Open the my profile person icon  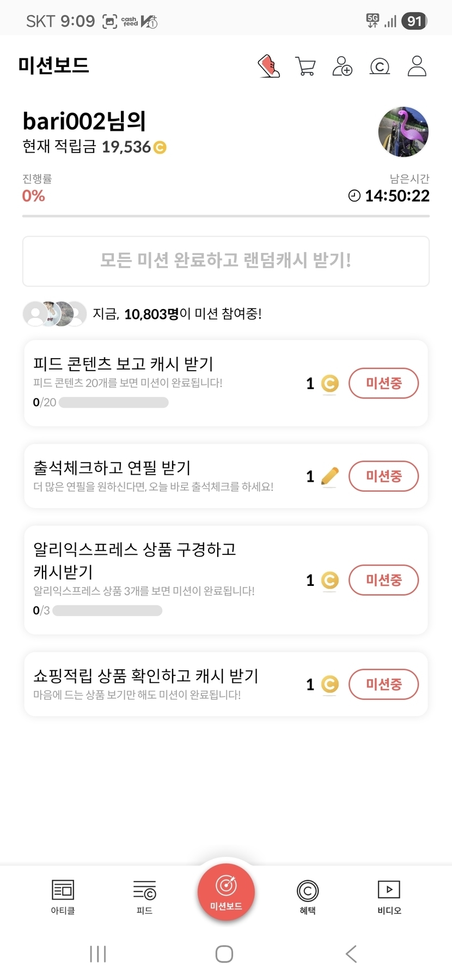[x=417, y=66]
